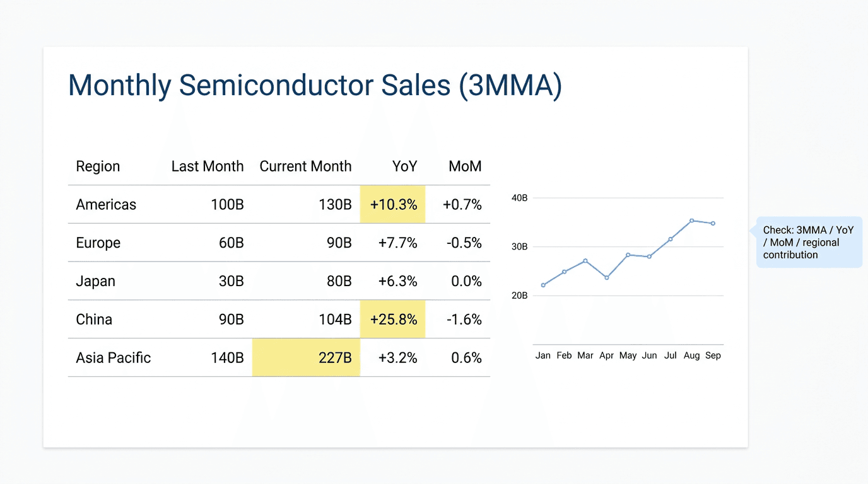The image size is (868, 484).
Task: Select the "May" x-axis label
Action: [x=628, y=355]
